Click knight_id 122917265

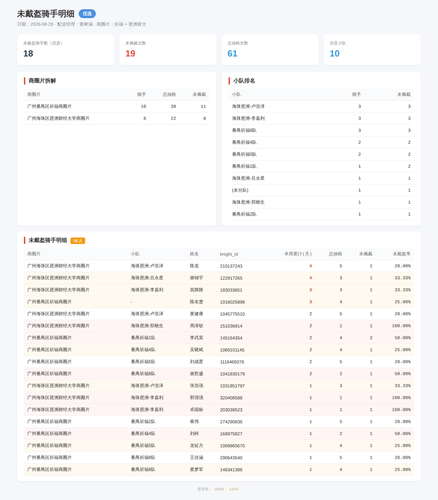[231, 278]
